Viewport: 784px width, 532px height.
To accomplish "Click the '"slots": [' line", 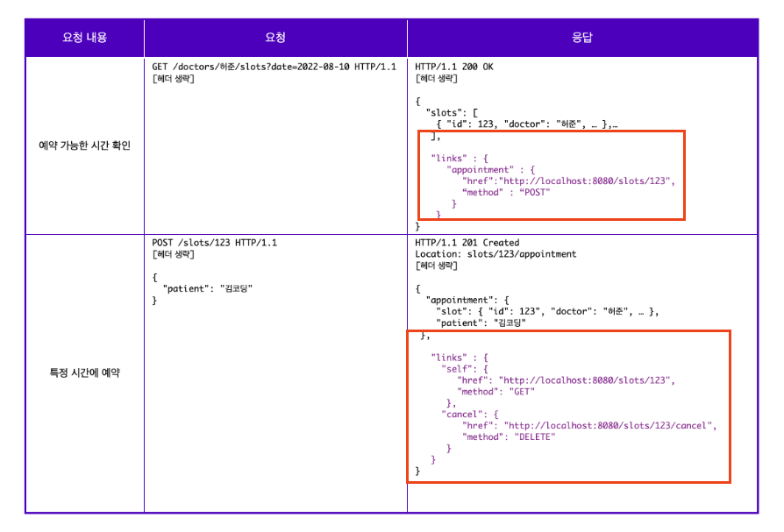I will pyautogui.click(x=452, y=113).
